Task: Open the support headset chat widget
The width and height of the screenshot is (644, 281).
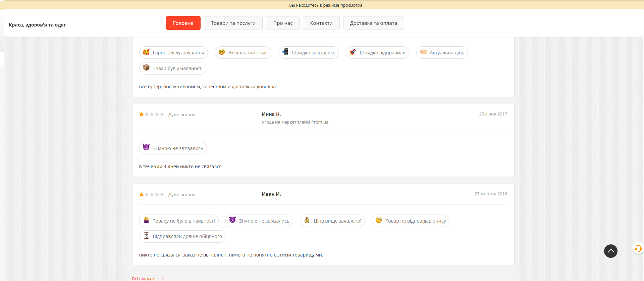Action: (638, 248)
